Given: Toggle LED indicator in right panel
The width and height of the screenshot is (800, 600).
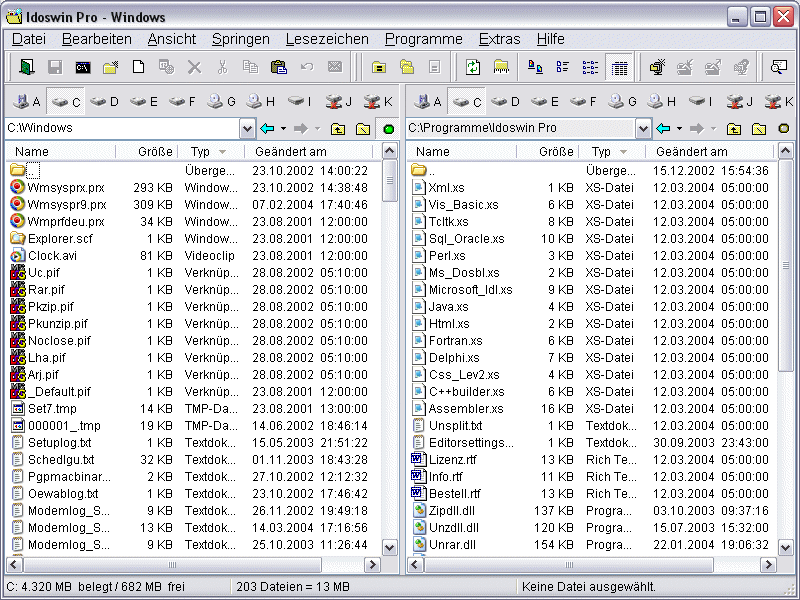Looking at the screenshot, I should [784, 129].
